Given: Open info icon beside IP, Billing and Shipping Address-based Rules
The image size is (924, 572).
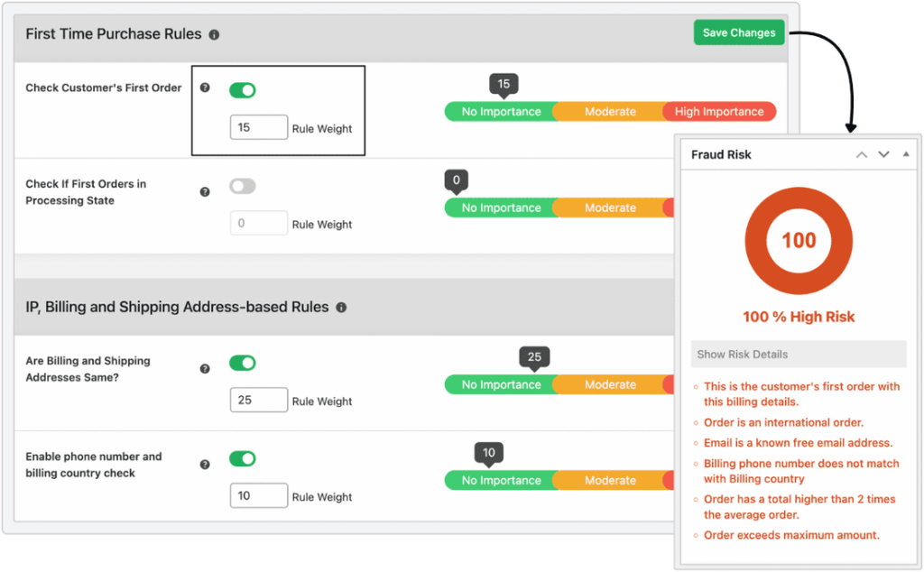Looking at the screenshot, I should 341,308.
